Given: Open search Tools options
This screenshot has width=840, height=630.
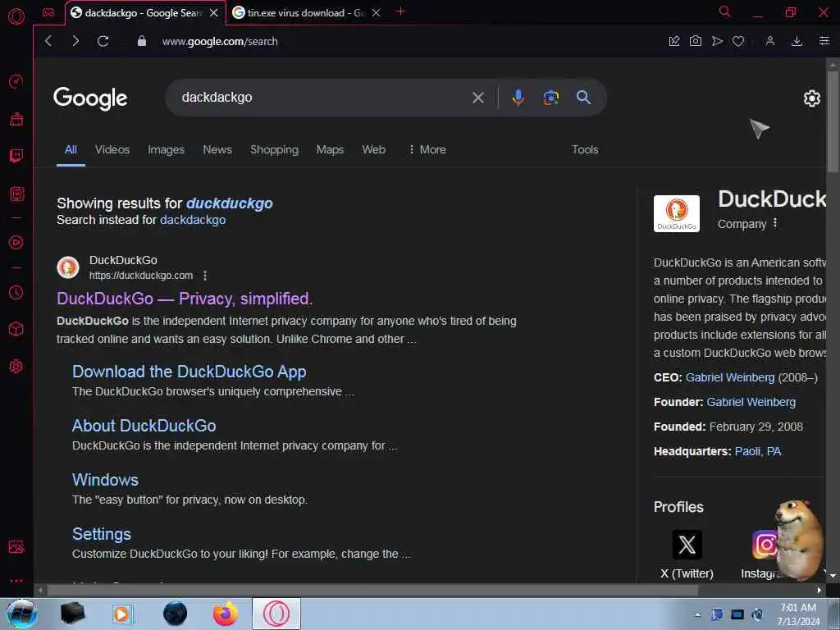Looking at the screenshot, I should (x=584, y=149).
